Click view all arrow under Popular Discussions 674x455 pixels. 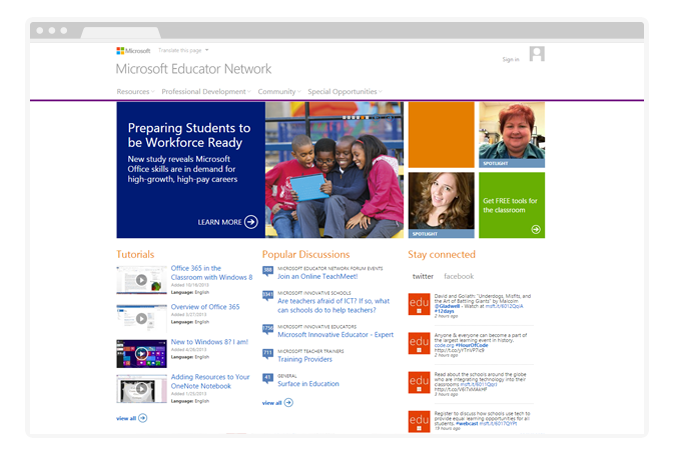(x=289, y=403)
